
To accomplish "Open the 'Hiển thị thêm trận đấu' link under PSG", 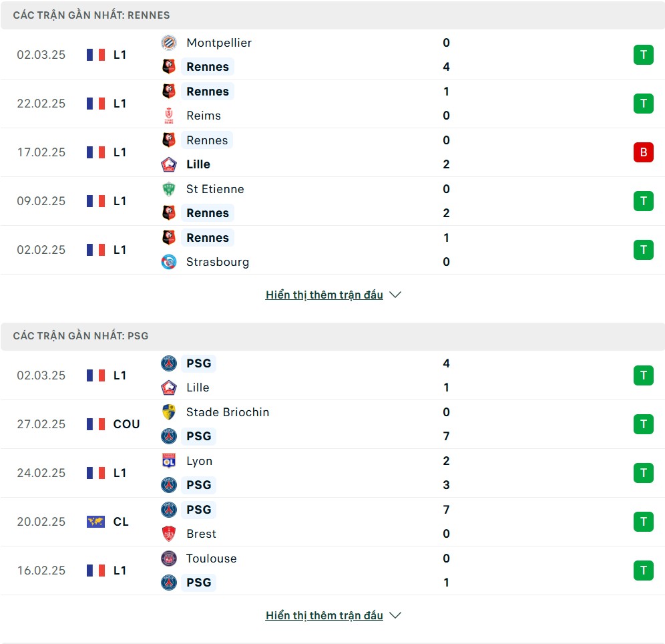I will [x=324, y=615].
